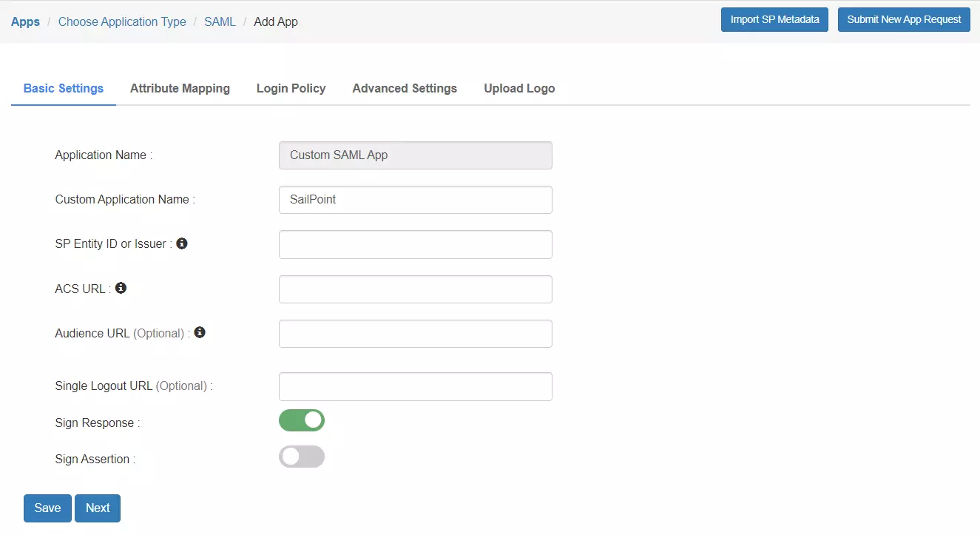
Task: Click the Audience URL info icon
Action: pos(199,332)
